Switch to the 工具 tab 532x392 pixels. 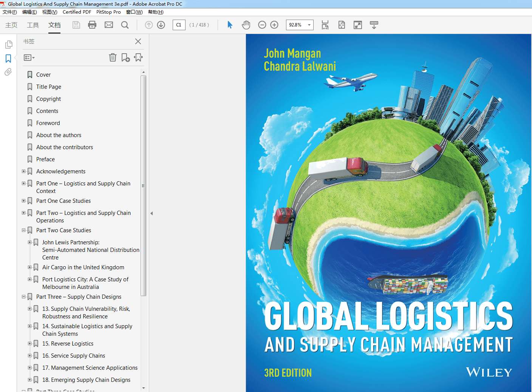pyautogui.click(x=32, y=25)
